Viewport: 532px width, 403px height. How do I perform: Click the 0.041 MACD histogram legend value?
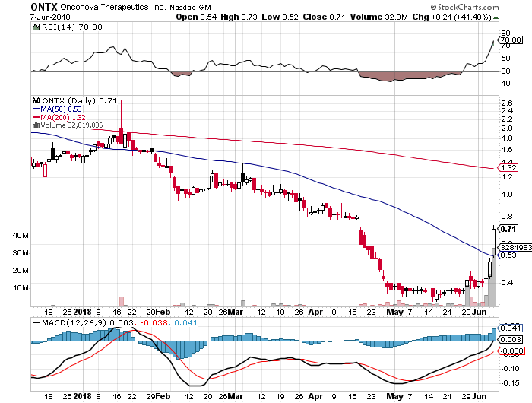(185, 322)
